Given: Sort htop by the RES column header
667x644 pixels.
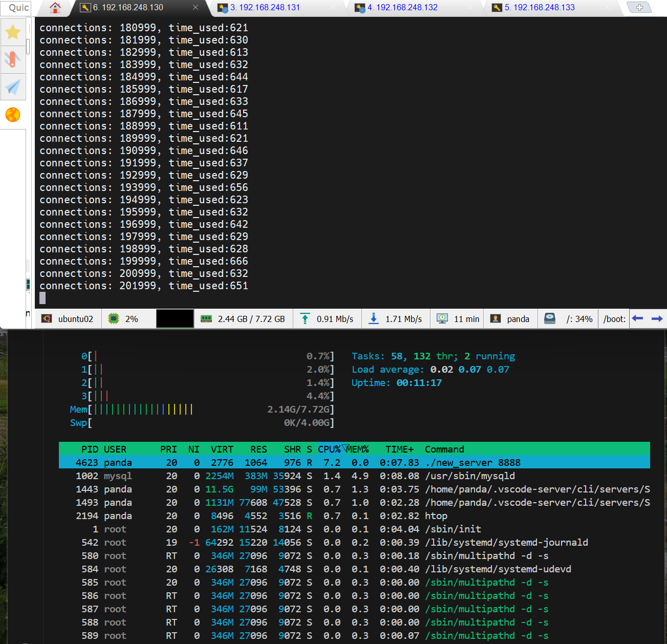Looking at the screenshot, I should [x=259, y=449].
